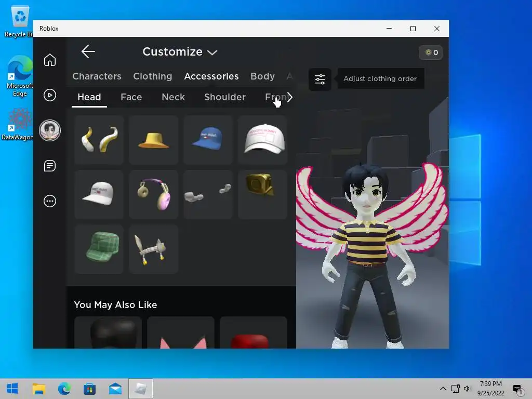Open the volume speaker tray icon
The image size is (532, 399).
click(x=467, y=389)
